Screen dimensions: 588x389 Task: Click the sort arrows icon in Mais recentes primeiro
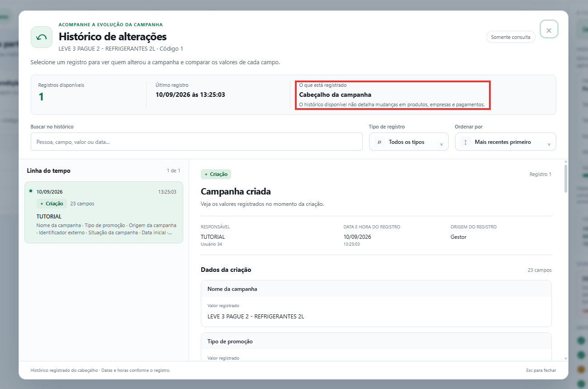(465, 142)
